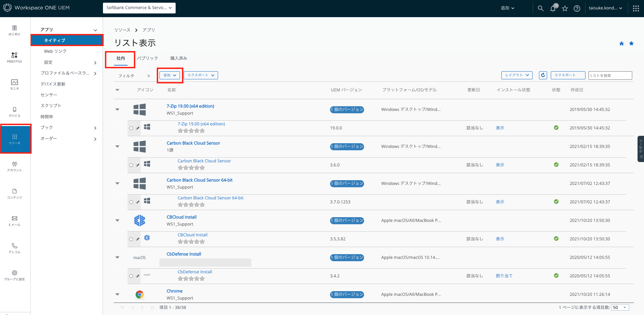
Task: Open Carbon Black Cloud Sensor 64-bit app link
Action: [200, 180]
